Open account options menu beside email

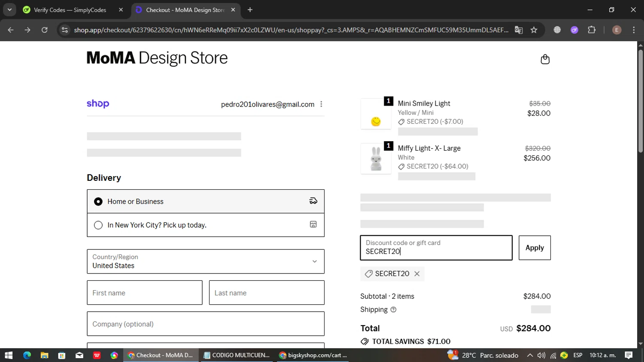pos(321,104)
